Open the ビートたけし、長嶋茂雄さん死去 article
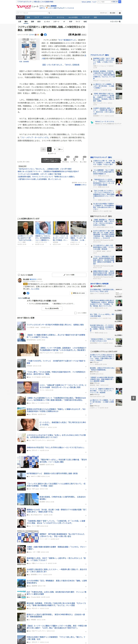 (63, 424)
